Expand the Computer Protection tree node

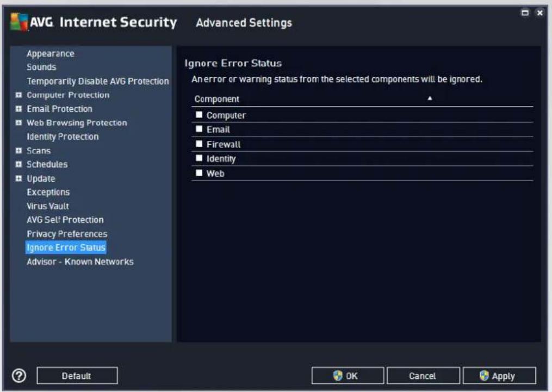18,95
